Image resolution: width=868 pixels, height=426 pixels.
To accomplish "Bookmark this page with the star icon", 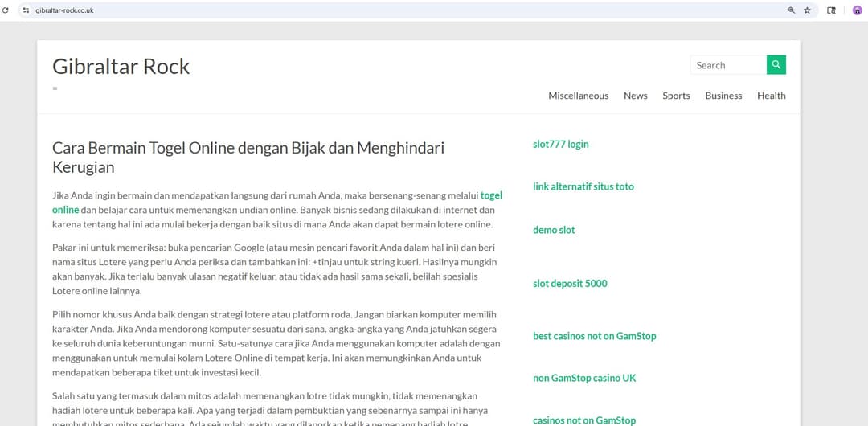I will 807,10.
